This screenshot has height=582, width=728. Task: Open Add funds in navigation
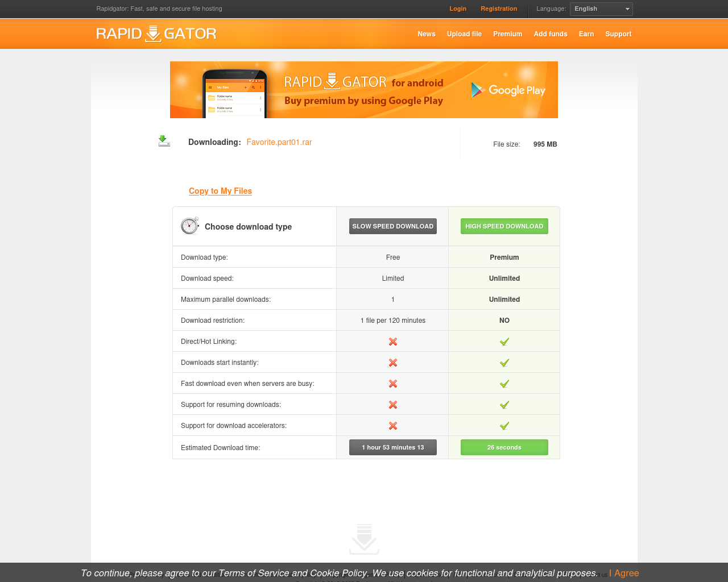[551, 34]
